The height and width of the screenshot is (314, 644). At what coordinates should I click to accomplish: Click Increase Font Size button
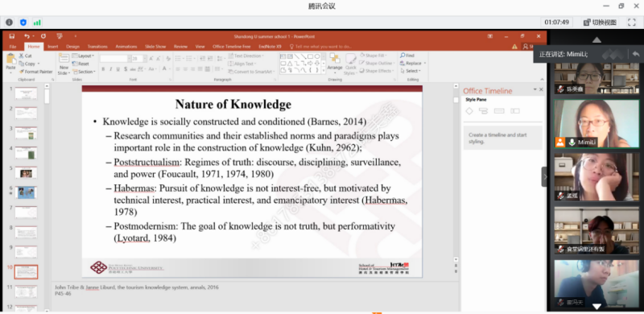(151, 58)
